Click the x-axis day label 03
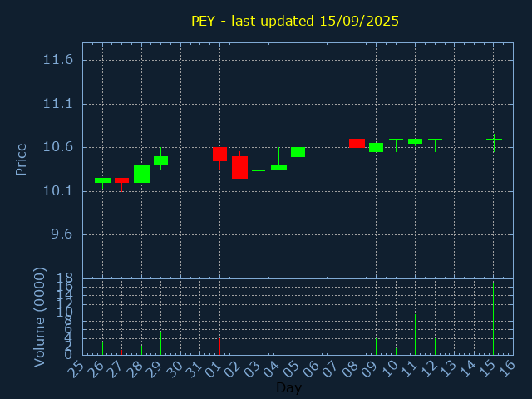This screenshot has width=532, height=399. (252, 369)
